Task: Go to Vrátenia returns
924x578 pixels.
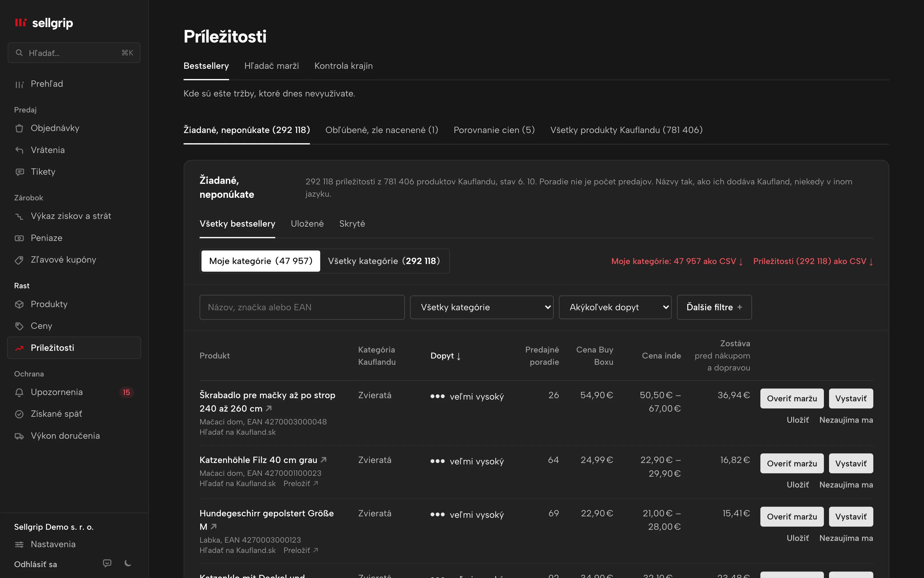Action: 74,150
